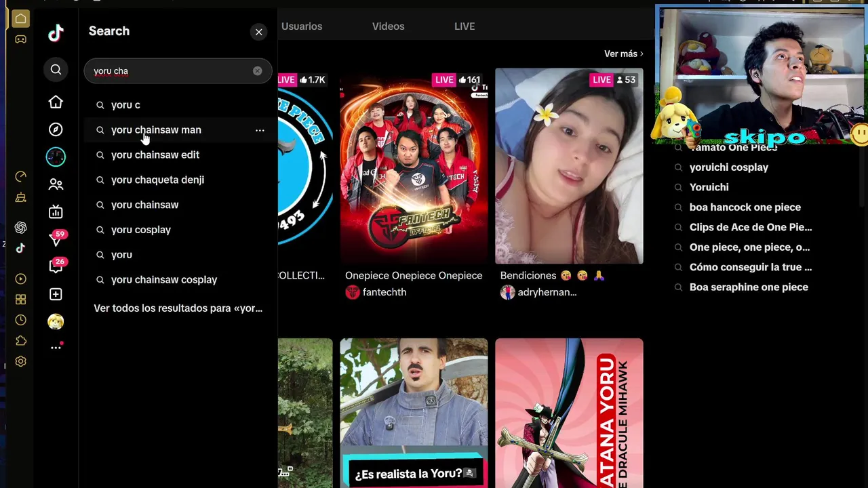
Task: Open Settings gear in browser sidebar
Action: pos(20,361)
